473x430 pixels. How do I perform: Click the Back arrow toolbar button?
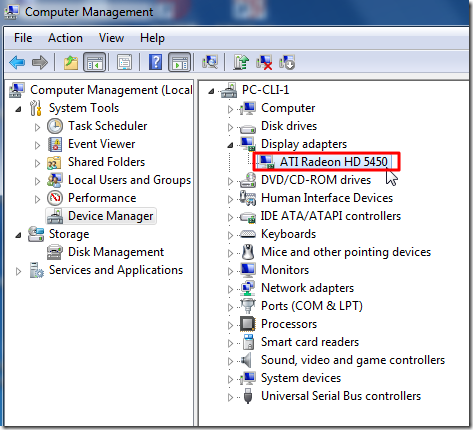(x=17, y=62)
